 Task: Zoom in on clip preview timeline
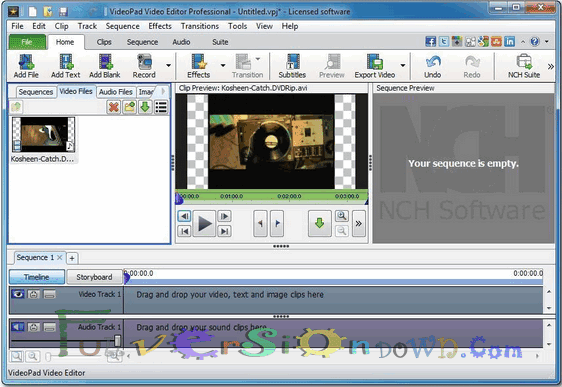[x=342, y=216]
